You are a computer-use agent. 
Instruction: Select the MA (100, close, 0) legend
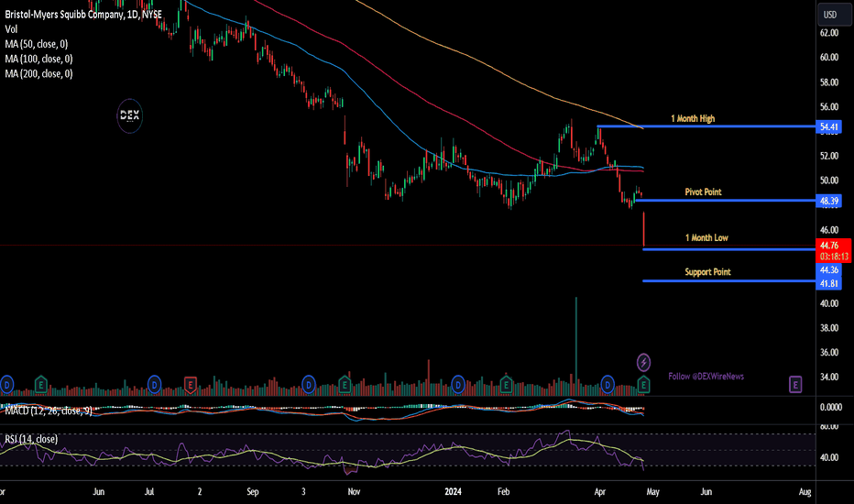click(38, 59)
